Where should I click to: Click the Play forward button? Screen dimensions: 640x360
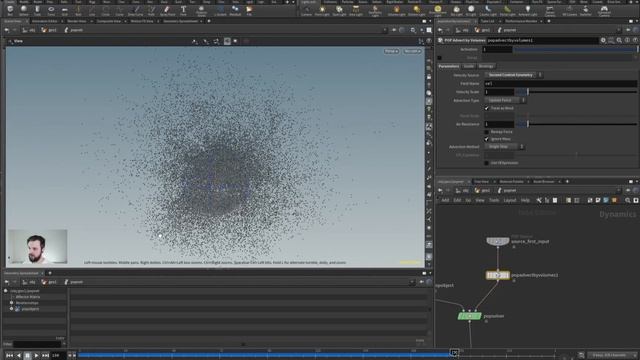(x=36, y=356)
